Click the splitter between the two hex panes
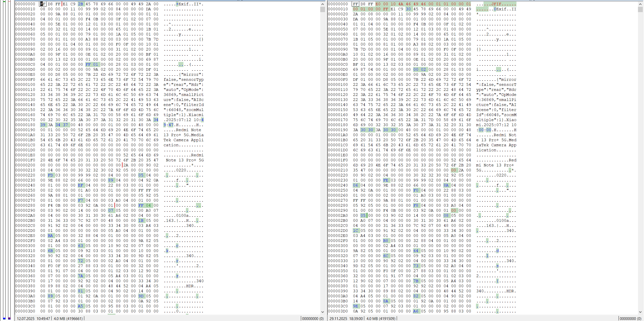This screenshot has height=321, width=644. pyautogui.click(x=327, y=159)
